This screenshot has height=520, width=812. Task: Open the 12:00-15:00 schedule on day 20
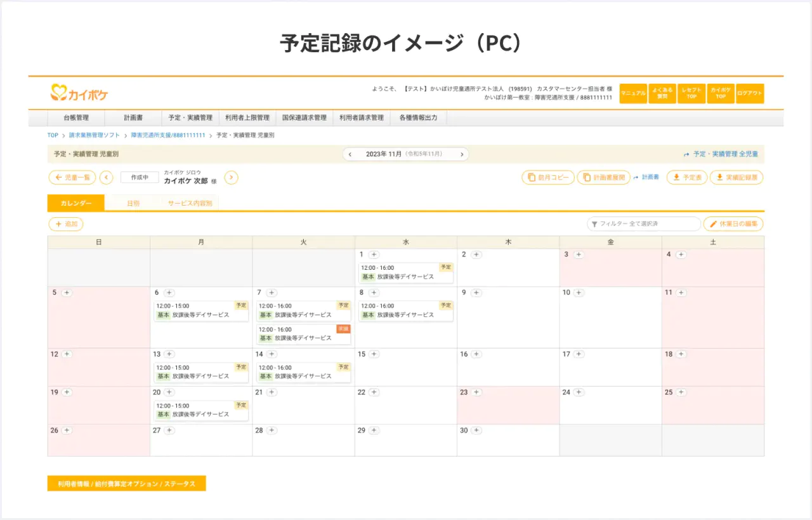pos(201,410)
